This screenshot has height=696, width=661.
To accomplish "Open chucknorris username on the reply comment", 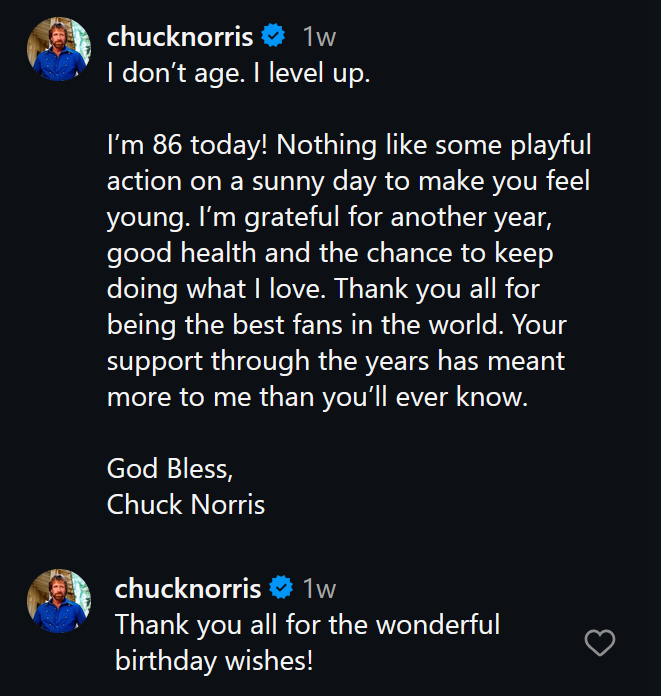I will click(x=188, y=587).
